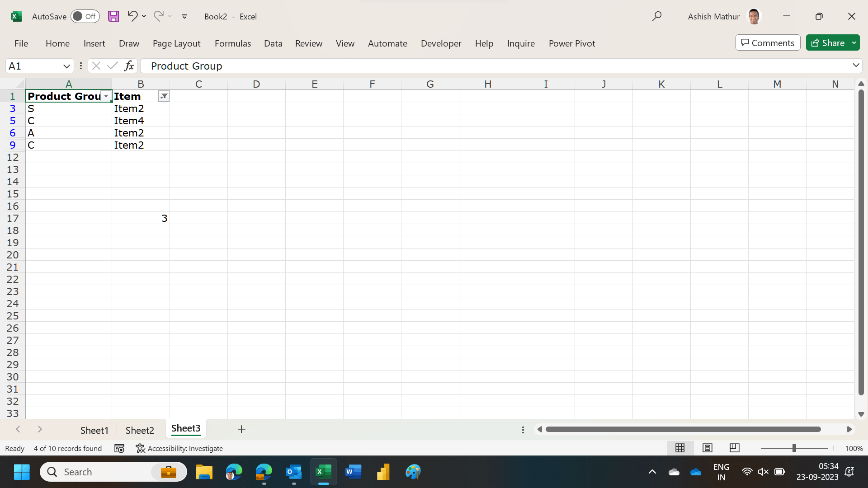Click the New Sheet plus button
868x488 pixels.
coord(241,429)
